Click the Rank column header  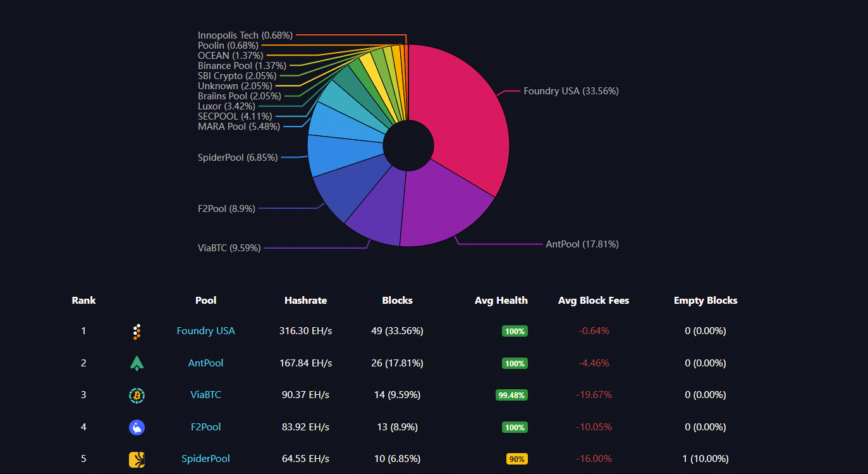pyautogui.click(x=83, y=301)
